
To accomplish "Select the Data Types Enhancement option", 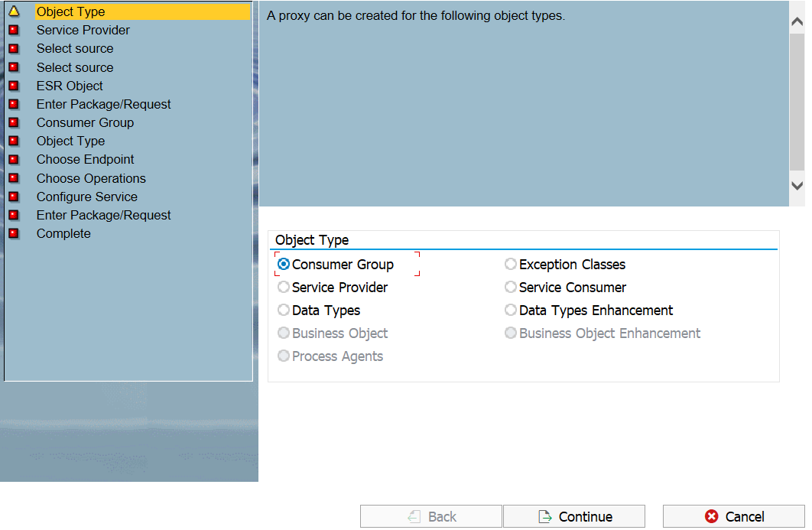I will pos(511,310).
